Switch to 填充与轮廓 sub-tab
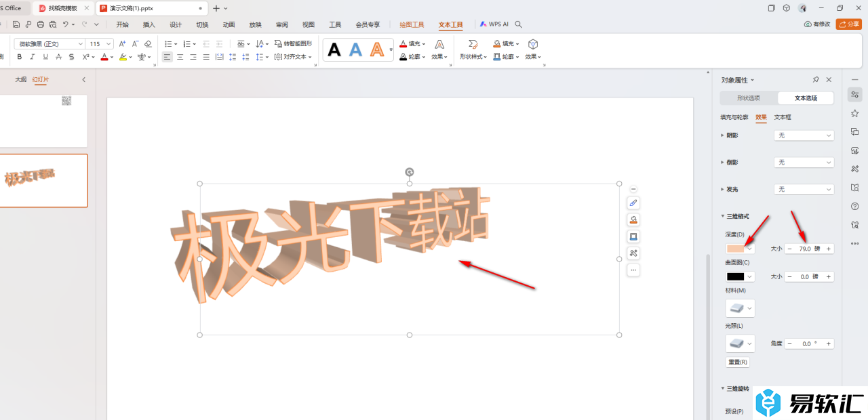The image size is (868, 420). pyautogui.click(x=734, y=117)
